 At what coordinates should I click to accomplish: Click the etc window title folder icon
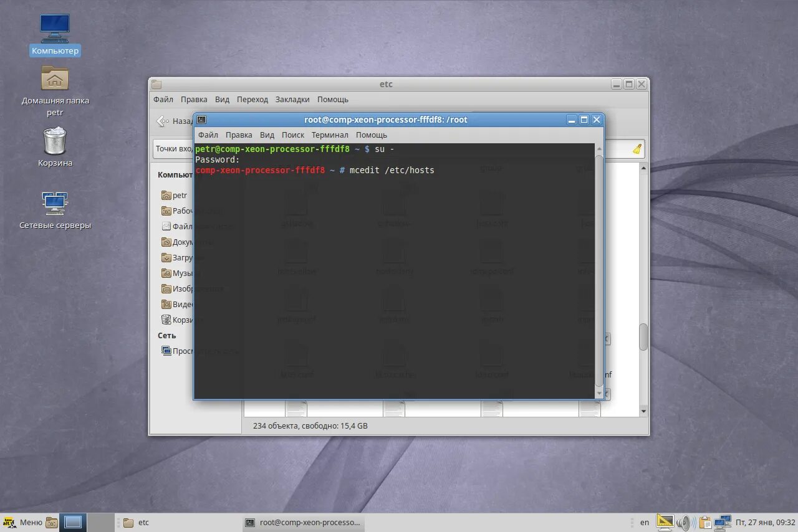(156, 84)
